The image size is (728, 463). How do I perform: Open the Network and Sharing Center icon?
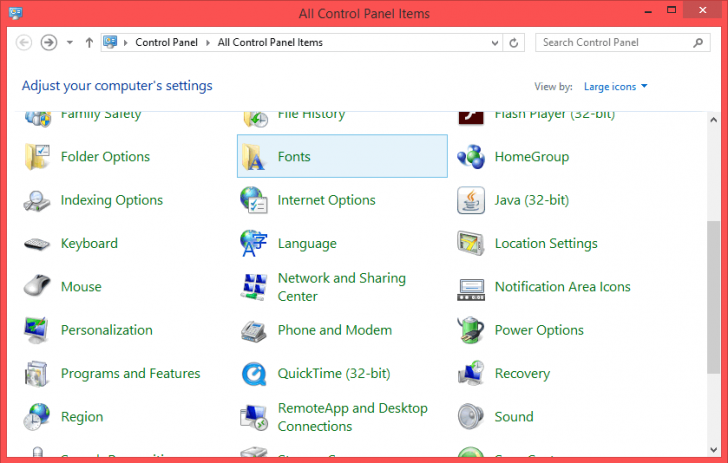coord(254,287)
